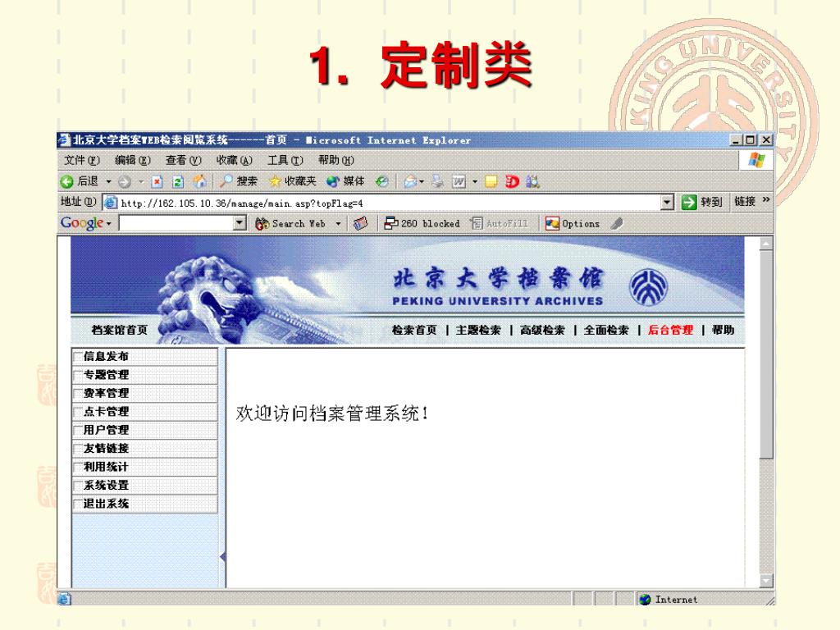Image resolution: width=840 pixels, height=630 pixels.
Task: Open the Media globe icon
Action: coord(333,181)
